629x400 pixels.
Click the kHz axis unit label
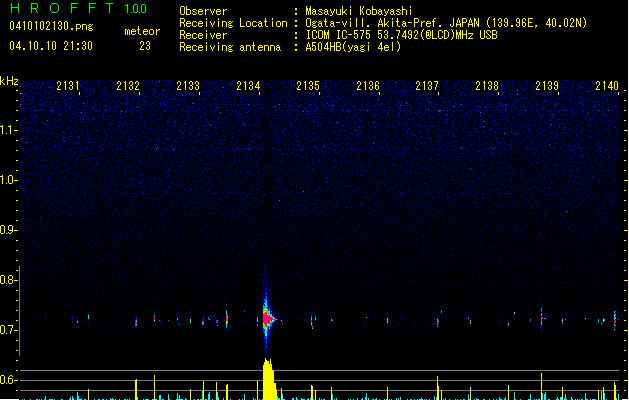(9, 81)
